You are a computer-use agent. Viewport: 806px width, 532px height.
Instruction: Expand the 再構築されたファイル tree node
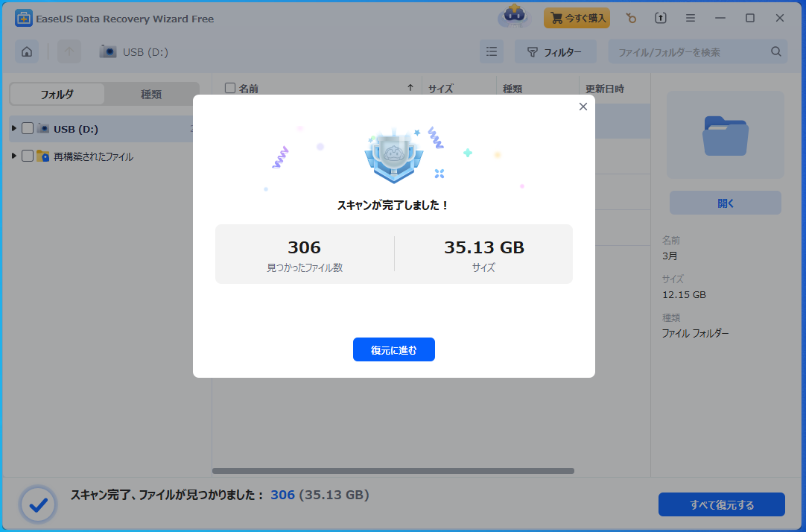[x=14, y=156]
